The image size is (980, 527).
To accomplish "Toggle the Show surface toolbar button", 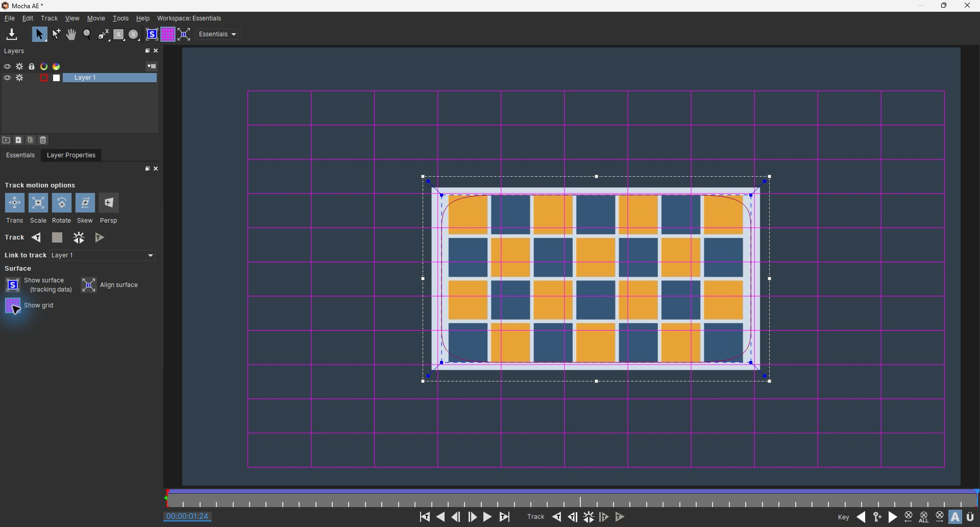I will (x=152, y=34).
